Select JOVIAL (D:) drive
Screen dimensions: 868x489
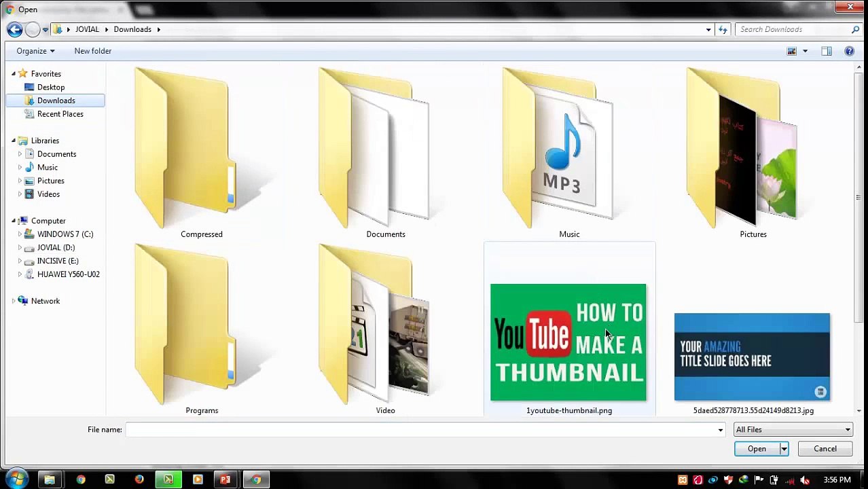click(x=56, y=248)
